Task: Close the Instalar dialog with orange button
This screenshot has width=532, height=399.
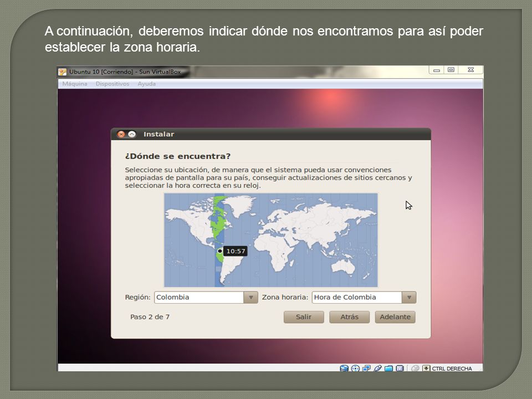Action: coord(121,134)
